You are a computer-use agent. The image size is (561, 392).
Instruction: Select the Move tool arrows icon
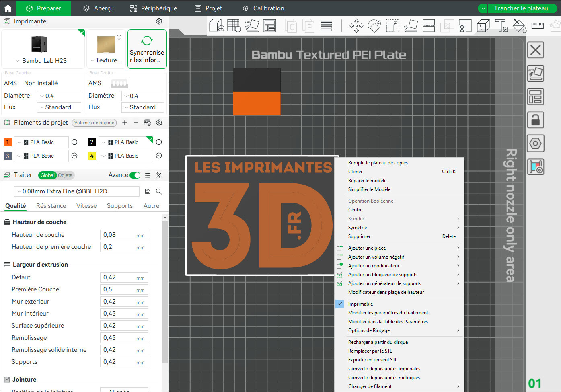356,26
